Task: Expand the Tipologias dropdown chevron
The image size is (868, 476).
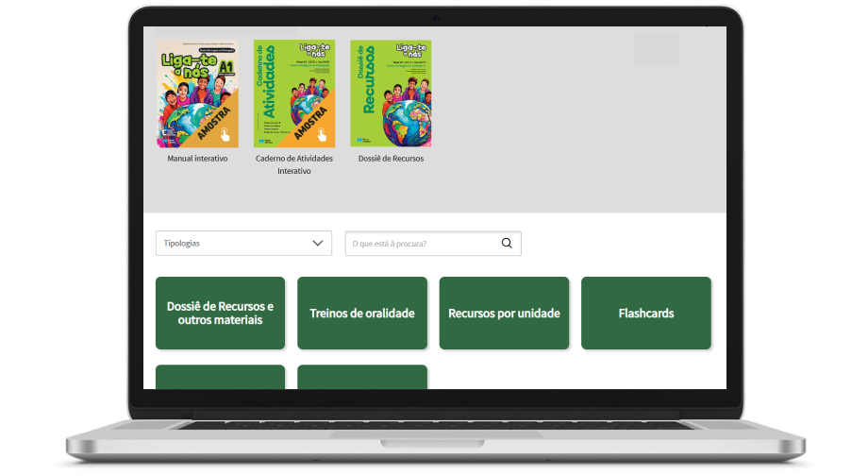Action: [x=318, y=244]
